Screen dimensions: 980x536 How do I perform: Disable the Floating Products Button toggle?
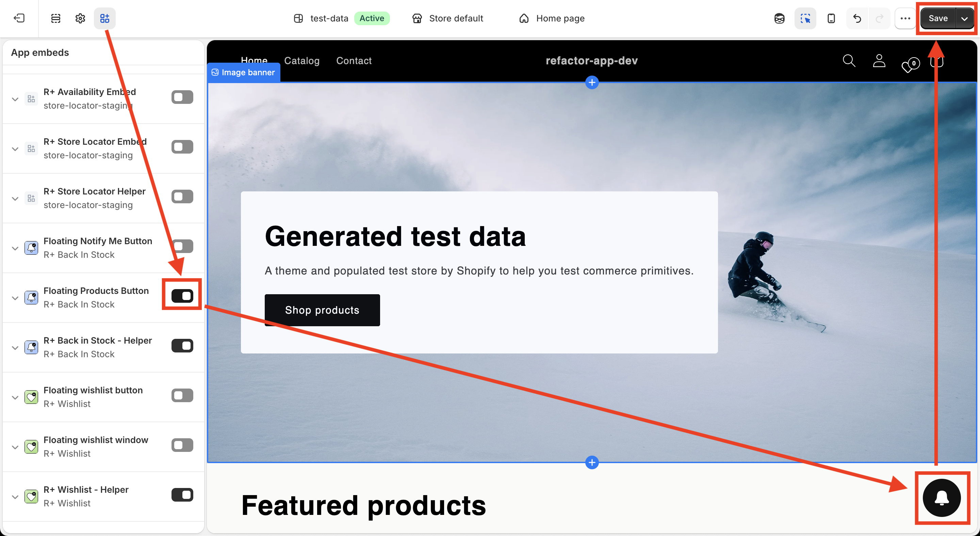pyautogui.click(x=182, y=296)
